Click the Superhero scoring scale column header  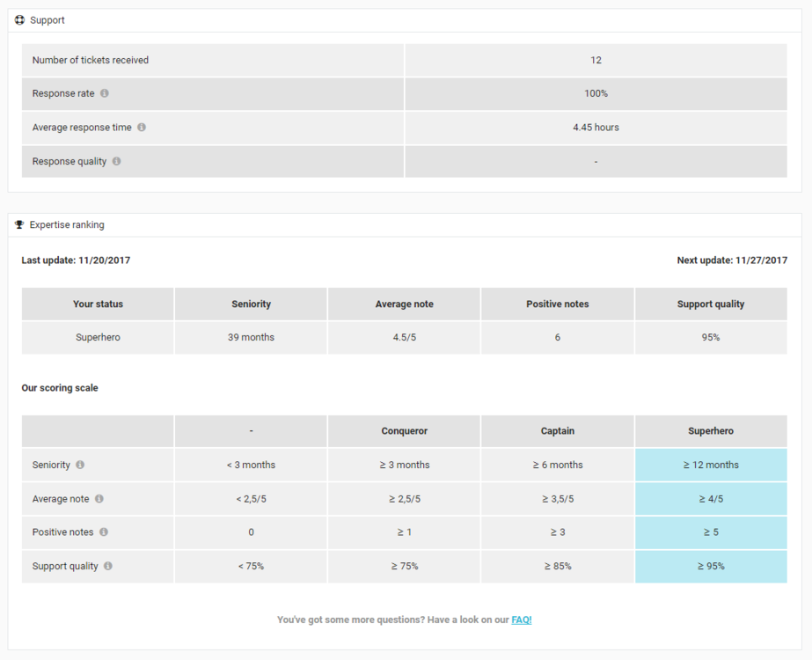tap(711, 431)
